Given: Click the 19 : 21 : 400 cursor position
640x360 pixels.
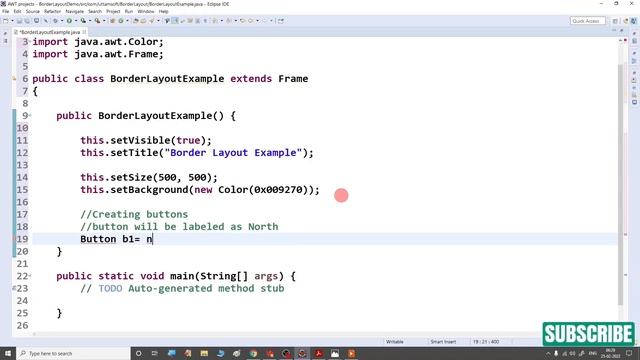Looking at the screenshot, I should [486, 342].
